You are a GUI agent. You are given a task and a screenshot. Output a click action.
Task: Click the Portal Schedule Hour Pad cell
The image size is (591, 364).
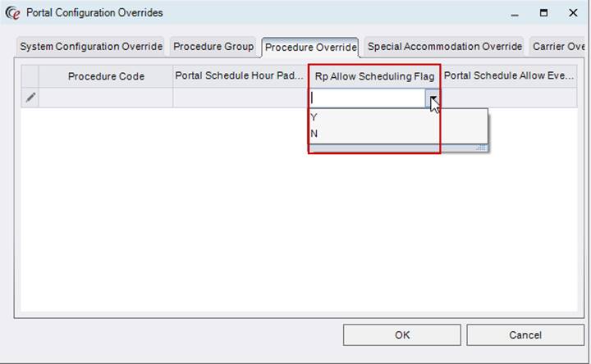[240, 98]
